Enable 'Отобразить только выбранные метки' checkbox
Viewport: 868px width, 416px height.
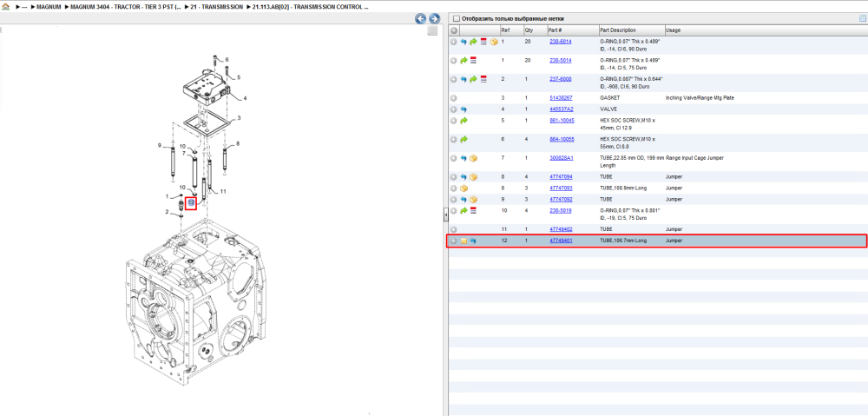pos(457,18)
